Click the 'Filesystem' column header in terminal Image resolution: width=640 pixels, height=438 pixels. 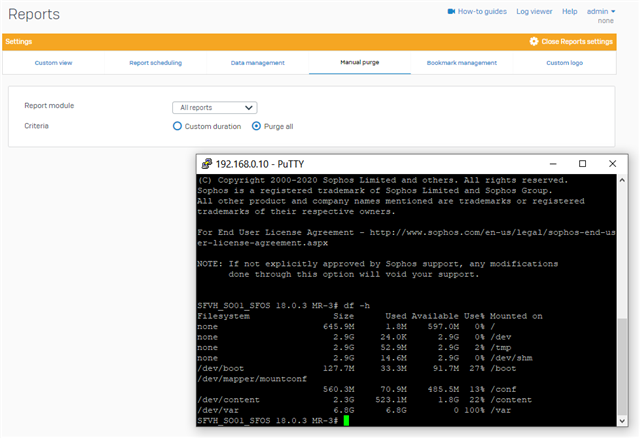point(223,316)
